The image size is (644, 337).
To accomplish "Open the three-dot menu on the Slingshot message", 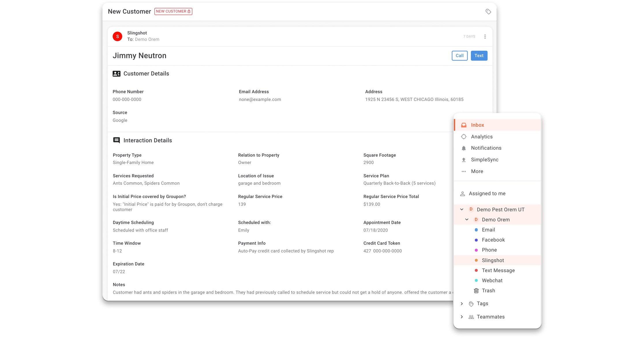I will (485, 36).
